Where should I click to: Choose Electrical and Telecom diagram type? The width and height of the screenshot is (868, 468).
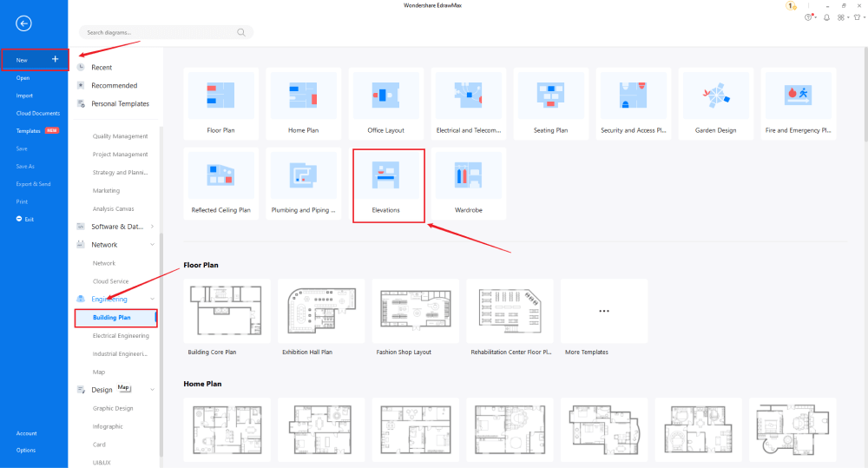pos(469,103)
